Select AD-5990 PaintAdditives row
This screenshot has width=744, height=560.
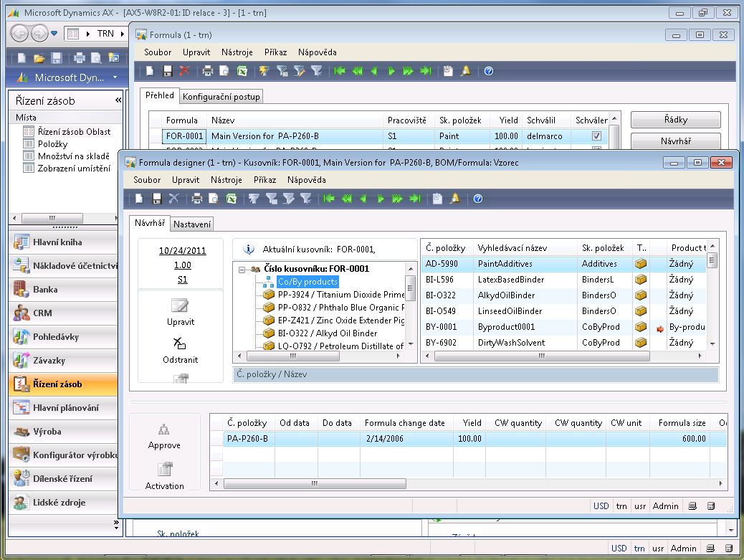click(563, 264)
